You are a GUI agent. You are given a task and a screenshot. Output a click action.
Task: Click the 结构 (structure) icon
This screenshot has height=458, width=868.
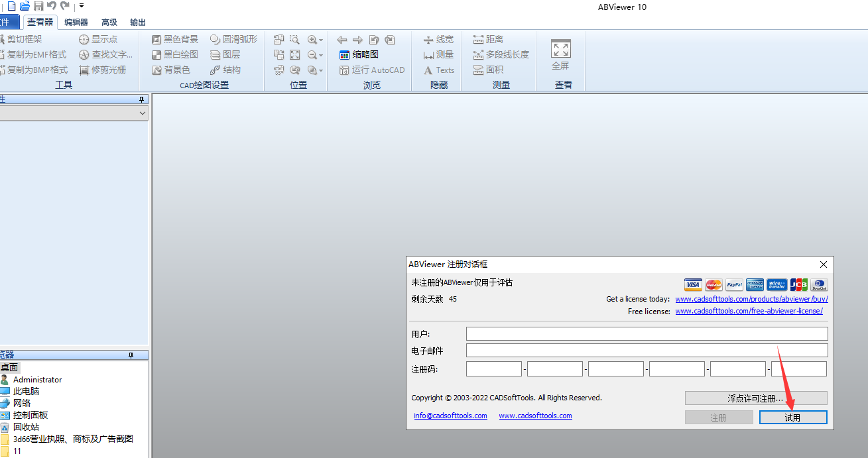226,70
